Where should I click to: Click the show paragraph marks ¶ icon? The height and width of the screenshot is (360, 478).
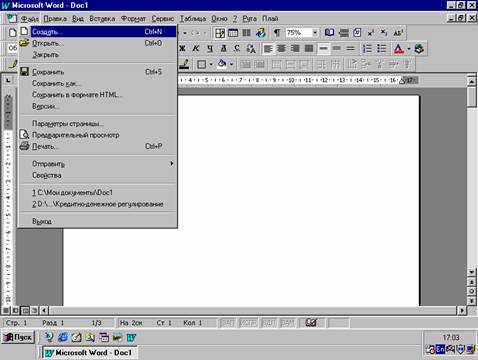pyautogui.click(x=277, y=33)
